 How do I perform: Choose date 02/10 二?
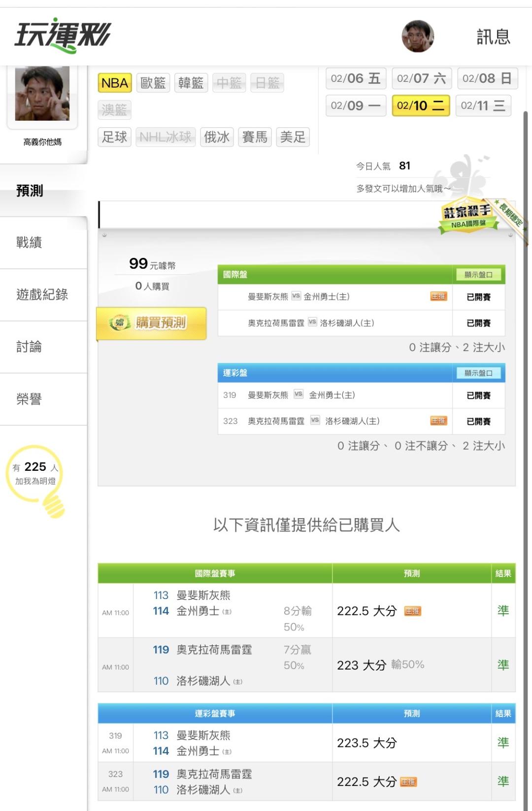pos(421,106)
